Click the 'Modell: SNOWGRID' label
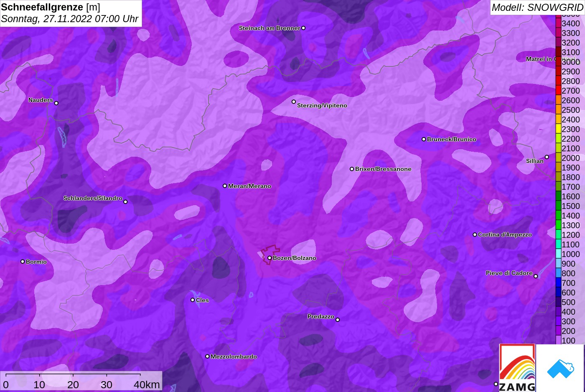The width and height of the screenshot is (585, 392). [537, 7]
